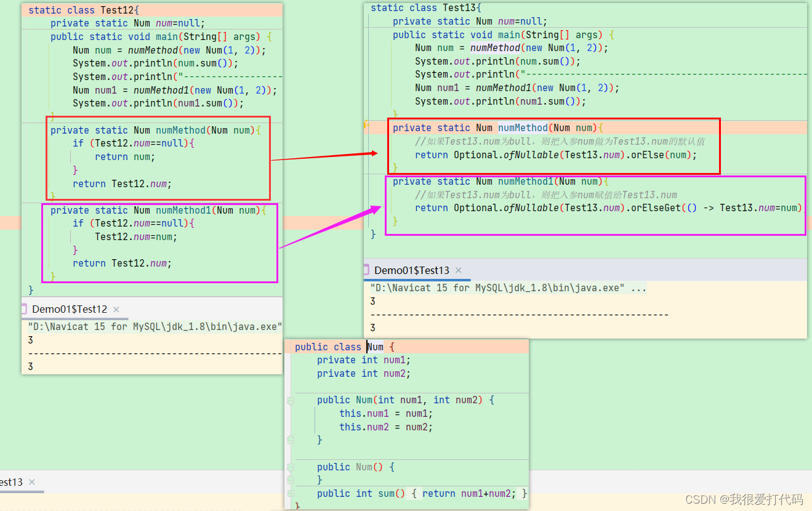The width and height of the screenshot is (812, 511).
Task: Click the main method signature in Test12
Action: tap(161, 37)
